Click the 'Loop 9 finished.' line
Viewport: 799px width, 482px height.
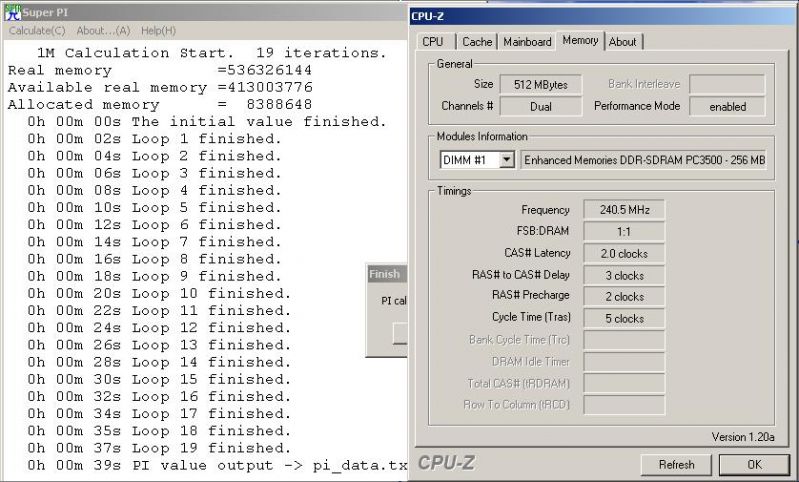[x=154, y=277]
